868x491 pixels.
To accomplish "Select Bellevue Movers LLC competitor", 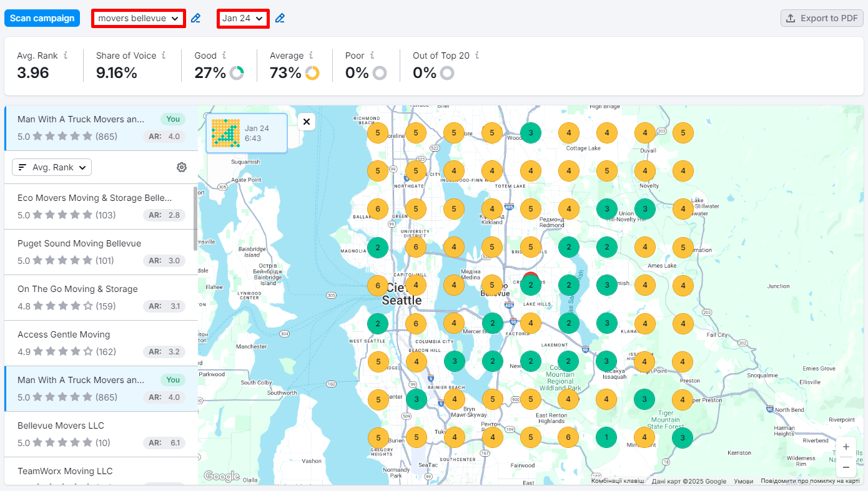I will (101, 434).
